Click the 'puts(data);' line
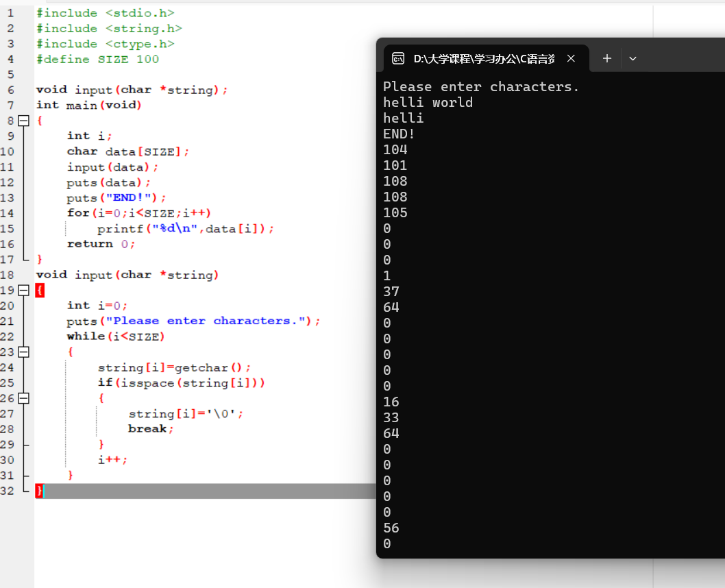The image size is (725, 588). click(x=109, y=182)
